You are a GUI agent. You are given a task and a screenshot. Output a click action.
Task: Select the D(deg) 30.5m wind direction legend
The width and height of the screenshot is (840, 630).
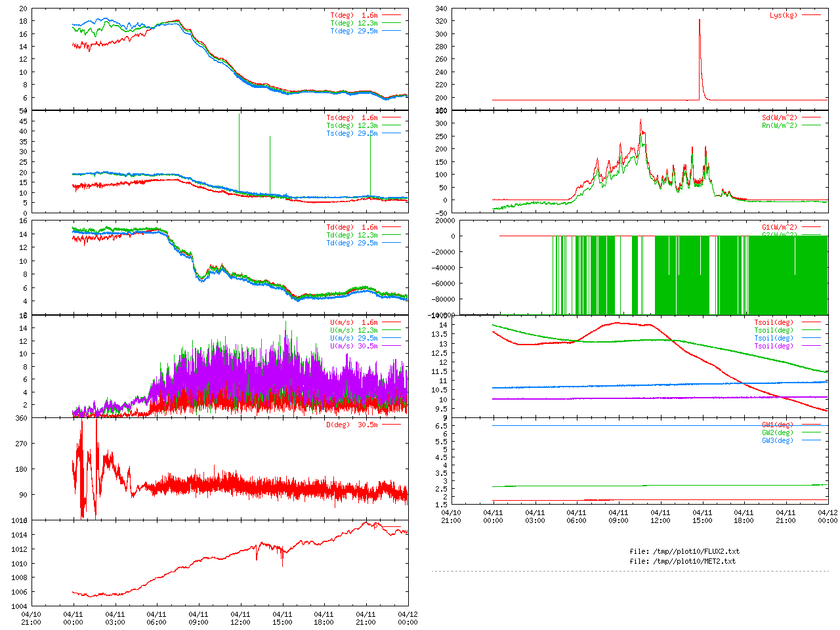click(x=352, y=425)
